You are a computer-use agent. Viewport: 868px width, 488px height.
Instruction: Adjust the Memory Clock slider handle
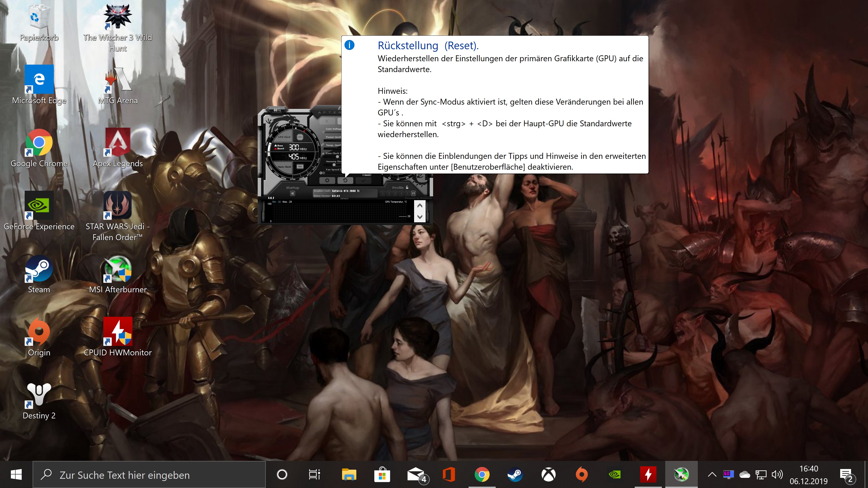point(334,165)
